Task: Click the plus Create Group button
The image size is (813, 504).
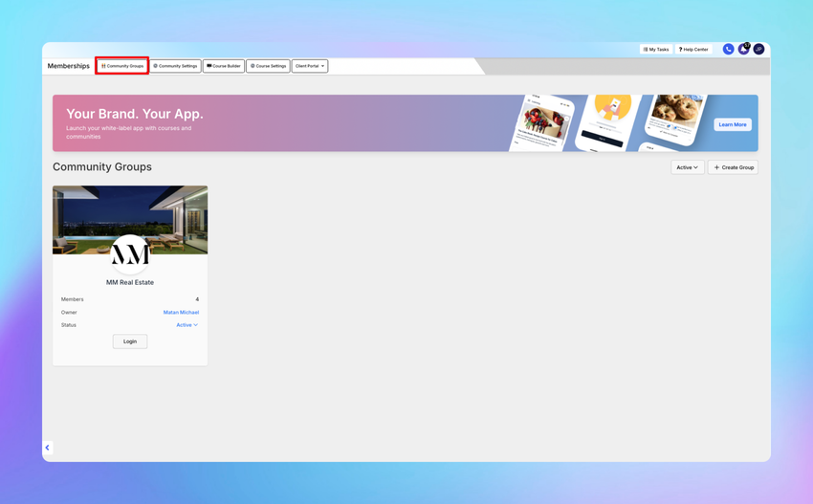Action: [x=734, y=167]
